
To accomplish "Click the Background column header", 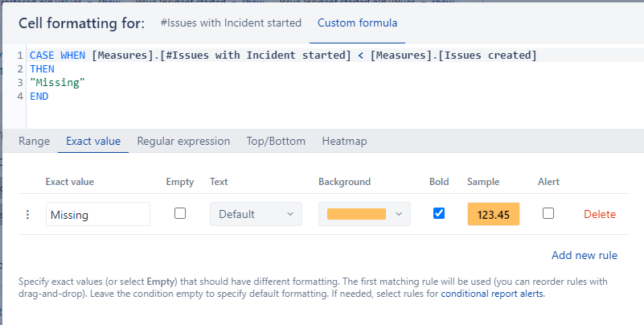I will (x=344, y=182).
